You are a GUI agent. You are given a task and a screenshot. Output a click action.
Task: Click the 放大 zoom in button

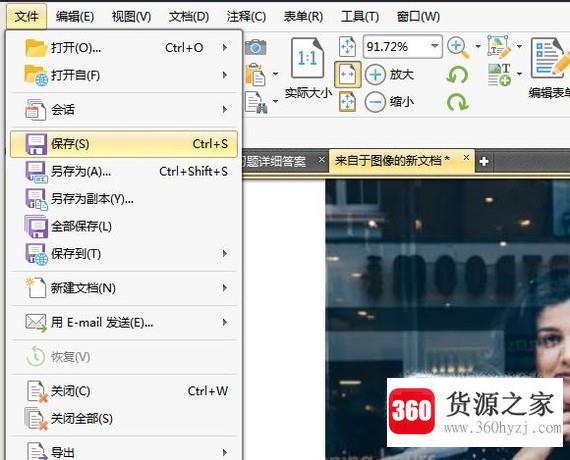[390, 75]
